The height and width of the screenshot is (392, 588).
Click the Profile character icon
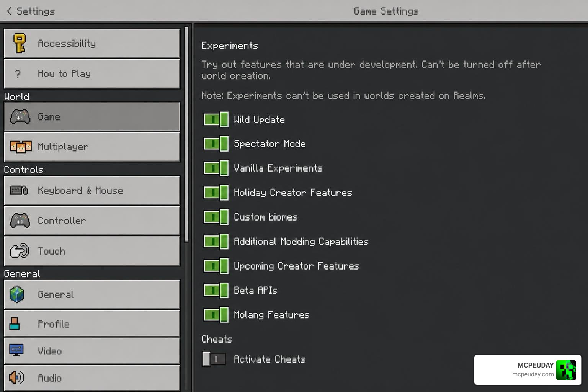[15, 324]
